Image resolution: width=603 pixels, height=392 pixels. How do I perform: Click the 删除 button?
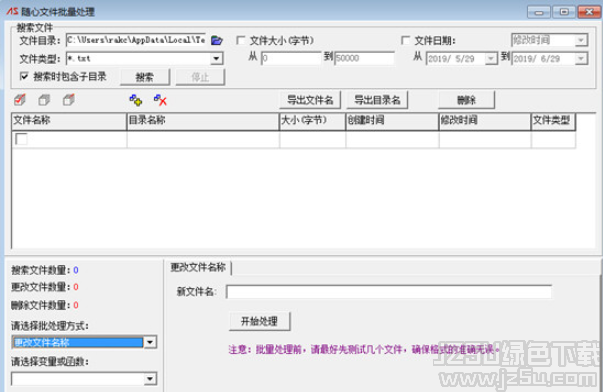point(466,100)
